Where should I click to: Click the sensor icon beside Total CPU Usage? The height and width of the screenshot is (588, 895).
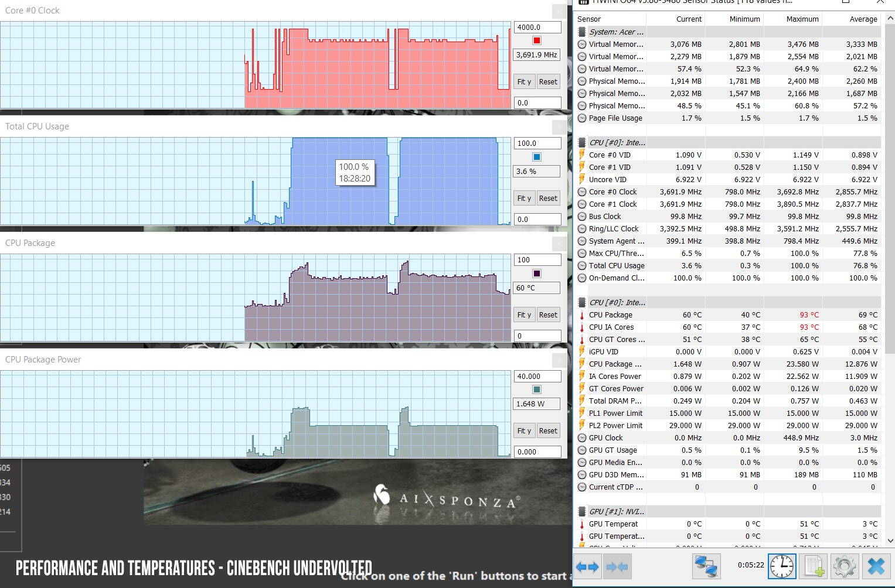pyautogui.click(x=581, y=265)
